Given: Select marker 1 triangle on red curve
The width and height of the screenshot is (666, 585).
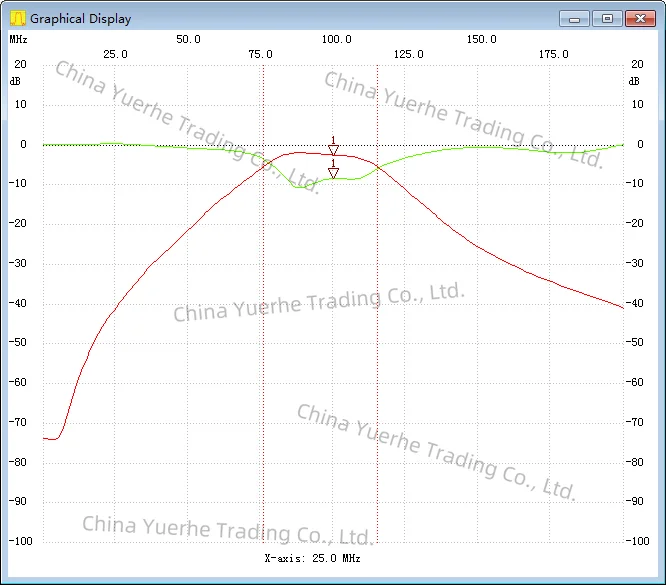Looking at the screenshot, I should tap(333, 150).
